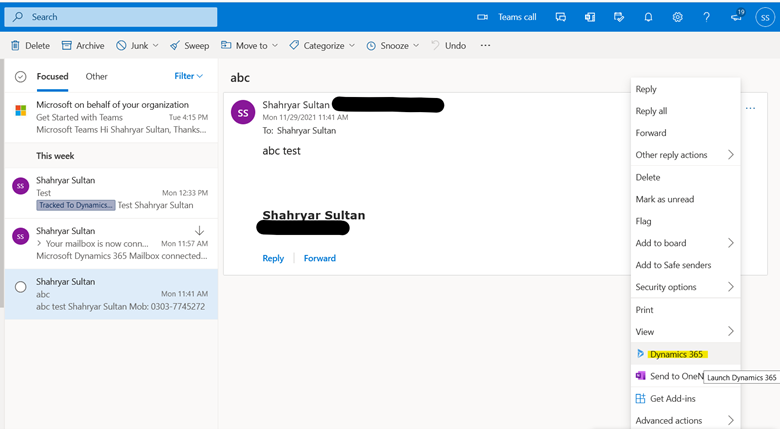Open the My Day calendar check icon
Viewport: 780px width, 429px height.
point(619,17)
